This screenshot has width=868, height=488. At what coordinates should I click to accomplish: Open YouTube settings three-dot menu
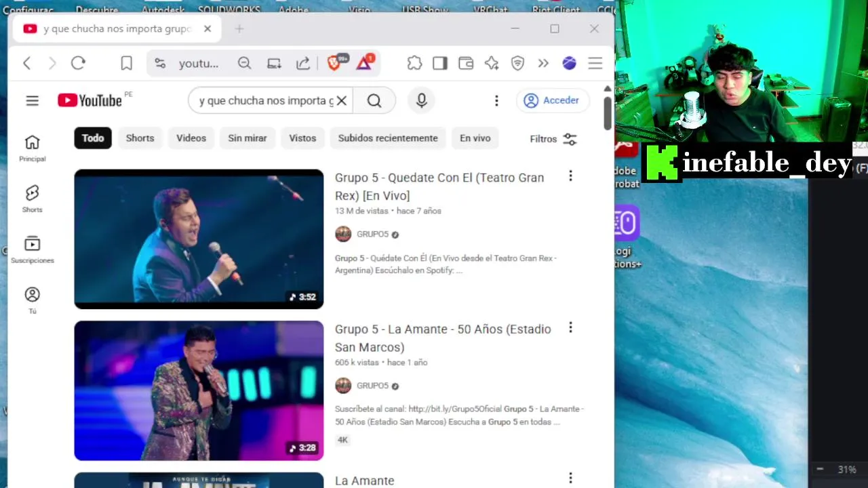(x=496, y=100)
